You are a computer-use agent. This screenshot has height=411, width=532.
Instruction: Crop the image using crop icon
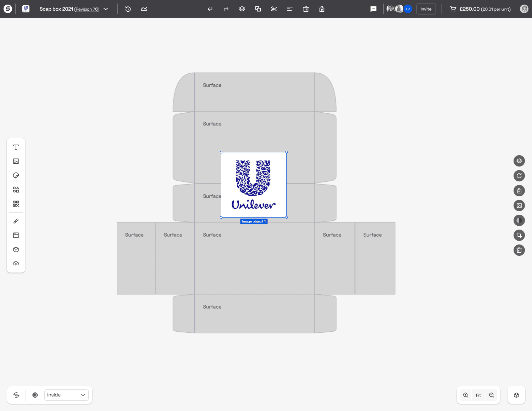click(x=519, y=235)
